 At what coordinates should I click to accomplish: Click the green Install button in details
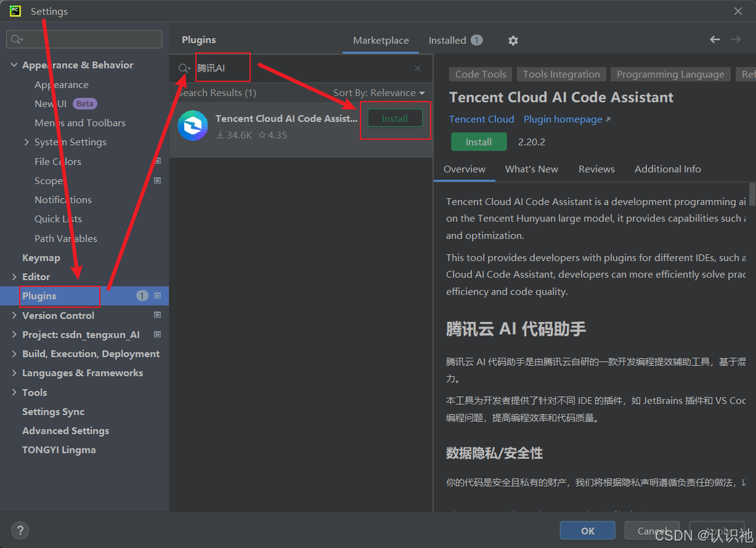479,142
